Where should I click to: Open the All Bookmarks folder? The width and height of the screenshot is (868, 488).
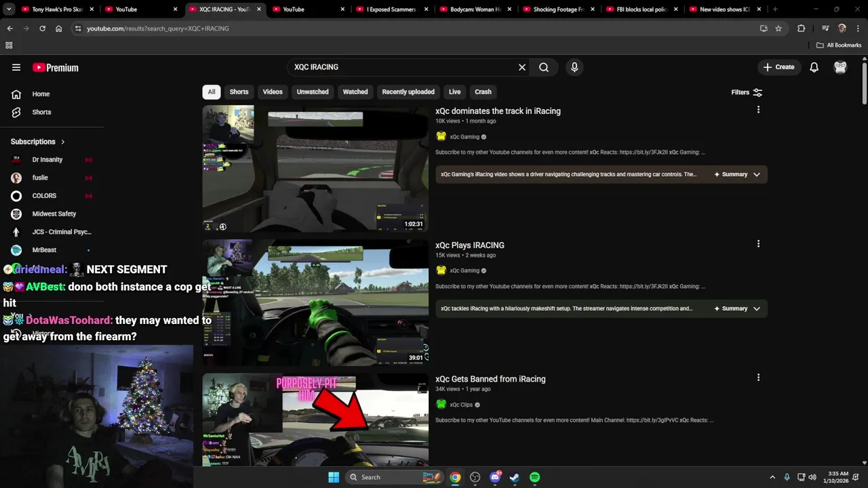click(839, 45)
